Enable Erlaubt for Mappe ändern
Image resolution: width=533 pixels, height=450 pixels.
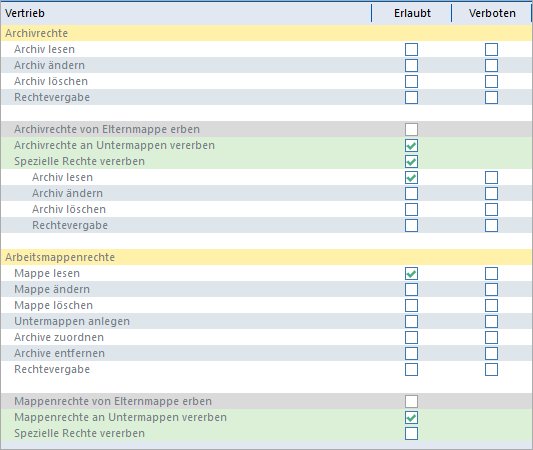click(x=411, y=289)
